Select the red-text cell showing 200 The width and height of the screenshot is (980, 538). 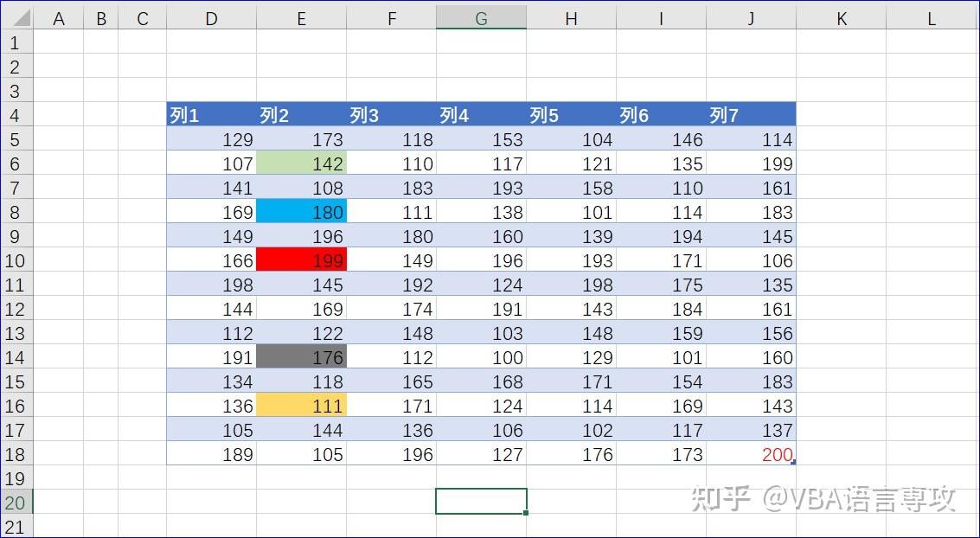point(752,454)
